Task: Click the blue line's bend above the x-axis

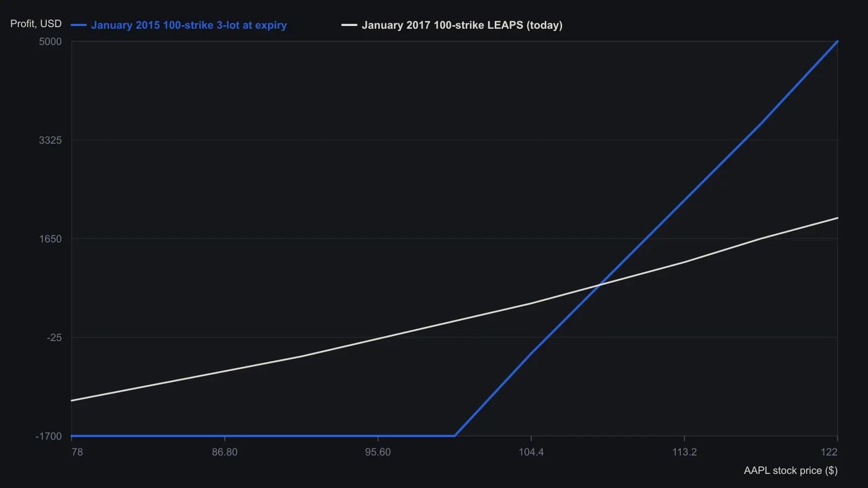Action: tap(455, 435)
